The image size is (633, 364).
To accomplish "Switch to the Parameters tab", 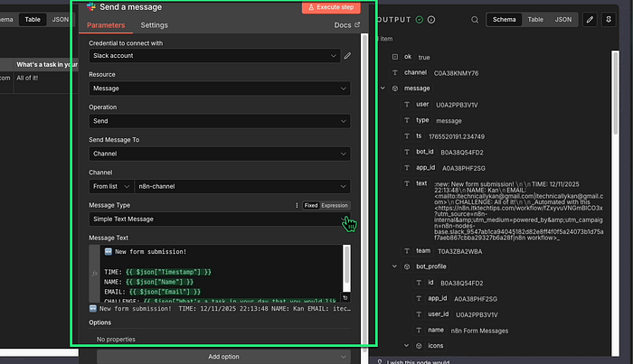I will [x=106, y=25].
